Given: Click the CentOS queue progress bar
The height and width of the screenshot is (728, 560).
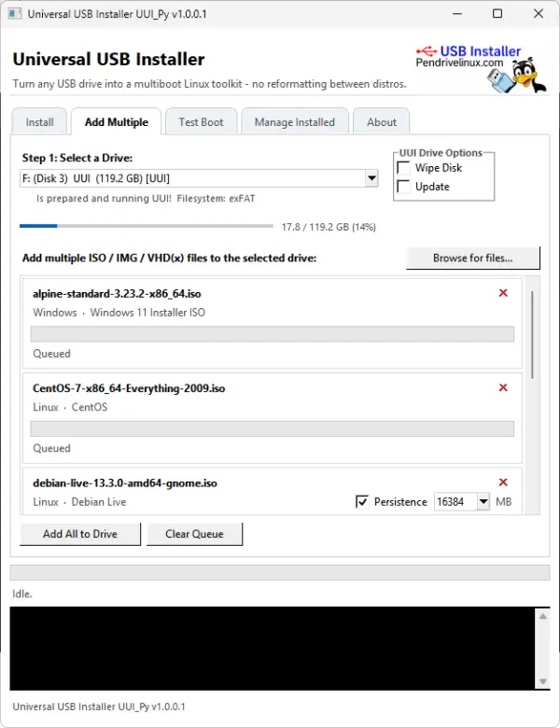Looking at the screenshot, I should pyautogui.click(x=273, y=428).
